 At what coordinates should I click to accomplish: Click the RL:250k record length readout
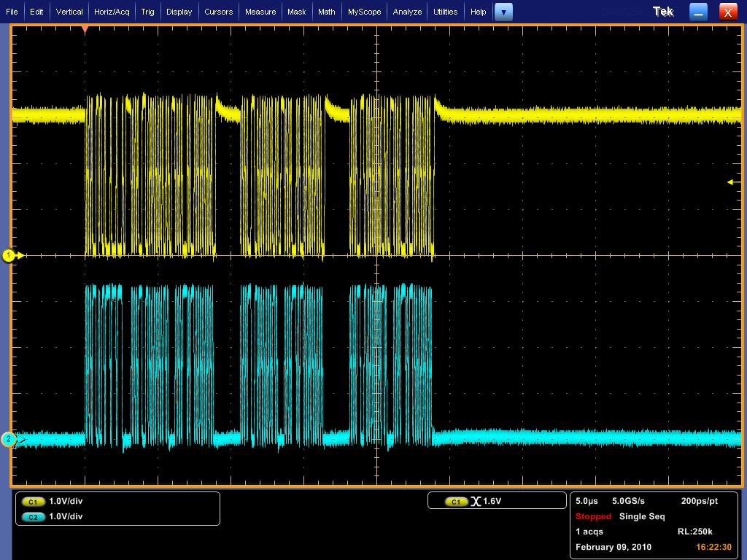[x=694, y=532]
